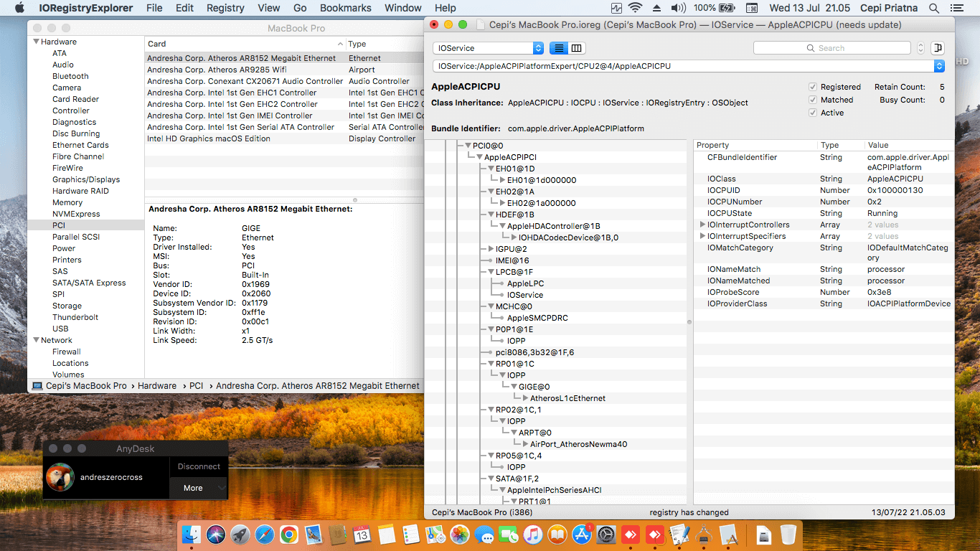Open the IOService path combo box

939,66
